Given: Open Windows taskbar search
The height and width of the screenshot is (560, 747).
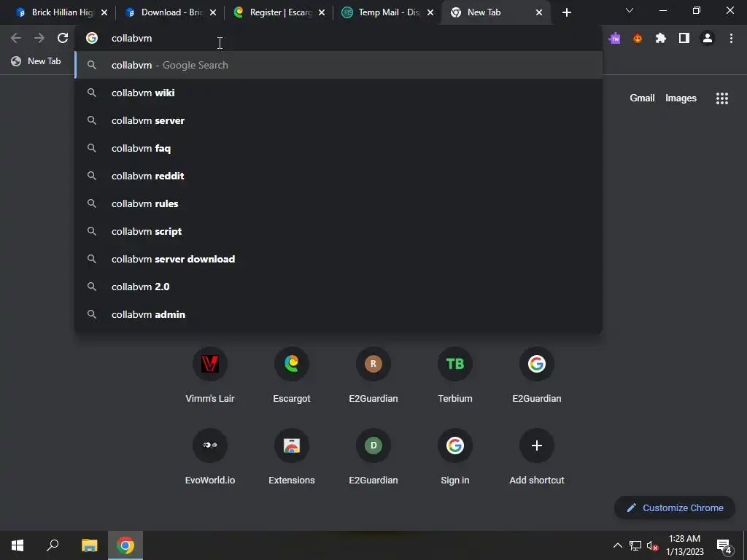Looking at the screenshot, I should [x=53, y=545].
